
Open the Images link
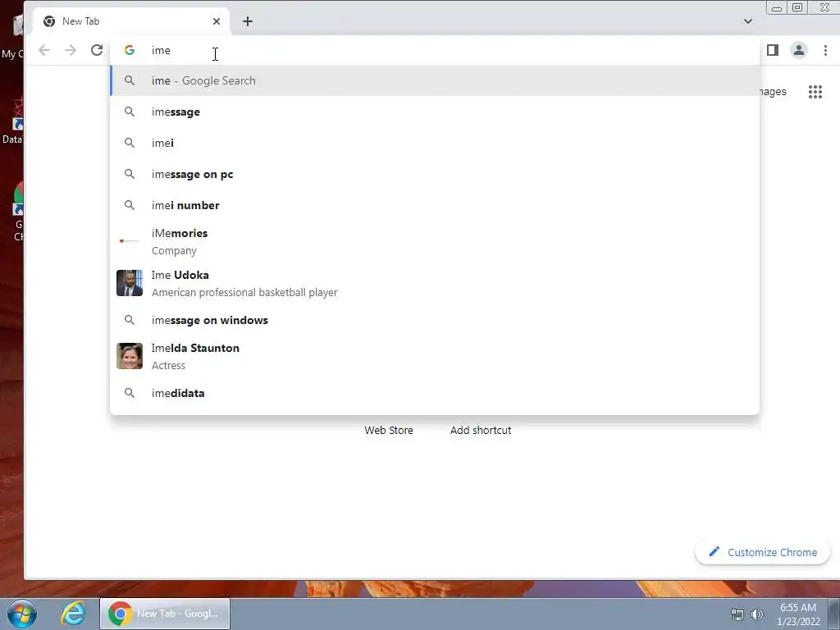(774, 92)
